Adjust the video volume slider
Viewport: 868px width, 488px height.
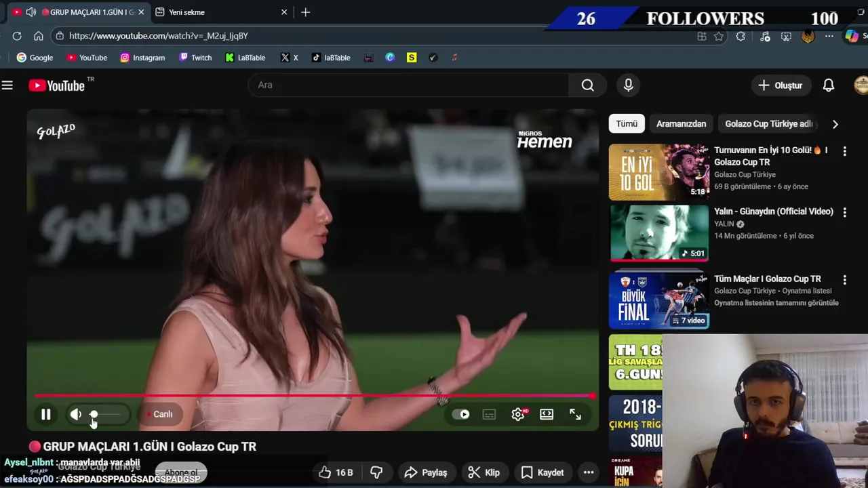coord(106,414)
